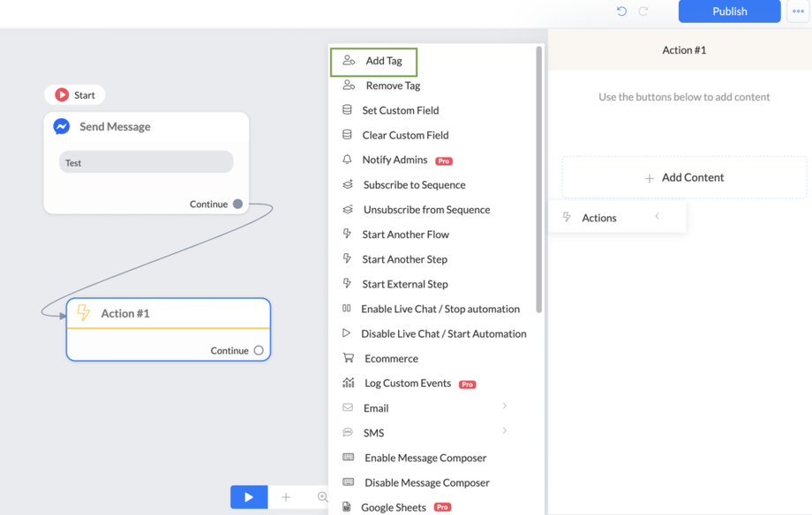812x515 pixels.
Task: Open the three-dots more options menu
Action: 798,11
